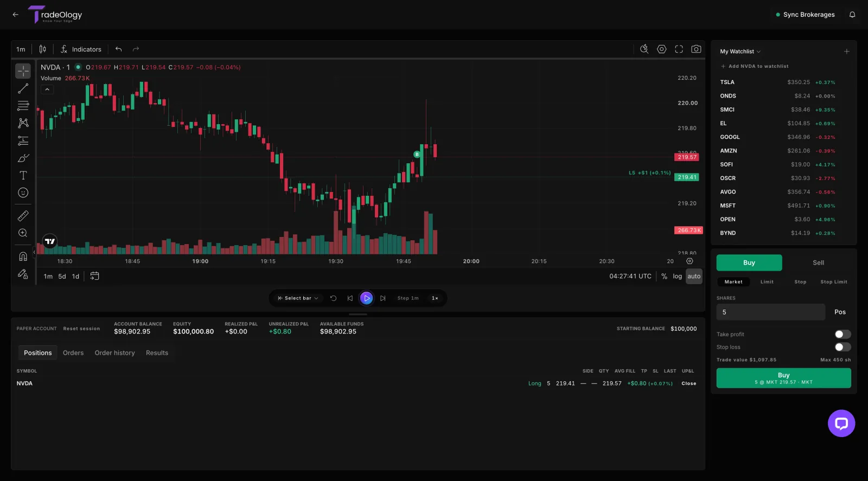Change candlestick chart type icon

(42, 49)
